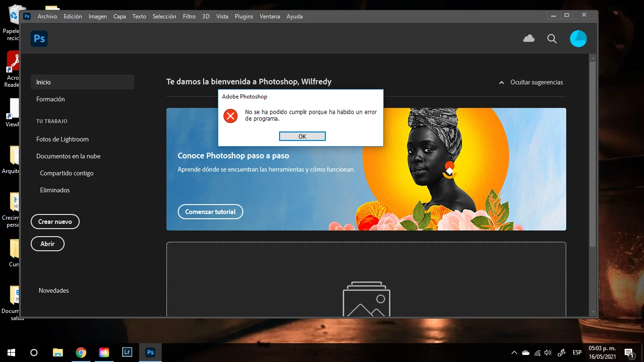Open the 3D menu
This screenshot has height=362, width=644.
[206, 16]
